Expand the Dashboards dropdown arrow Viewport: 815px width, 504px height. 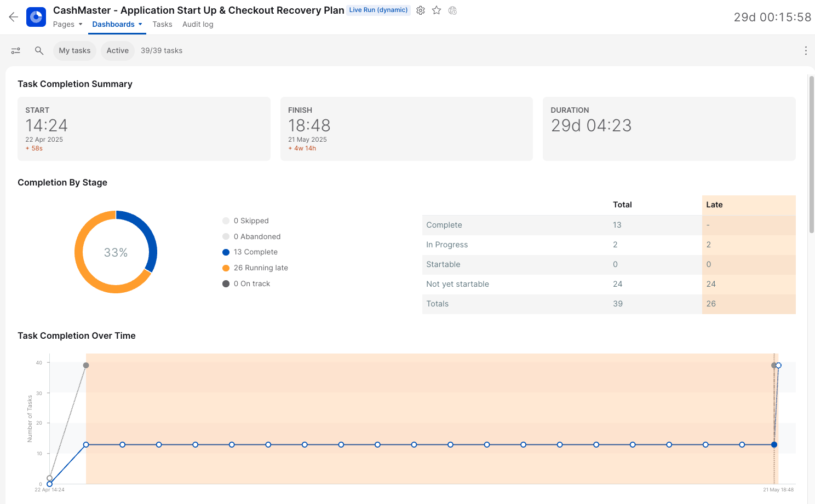click(x=140, y=24)
